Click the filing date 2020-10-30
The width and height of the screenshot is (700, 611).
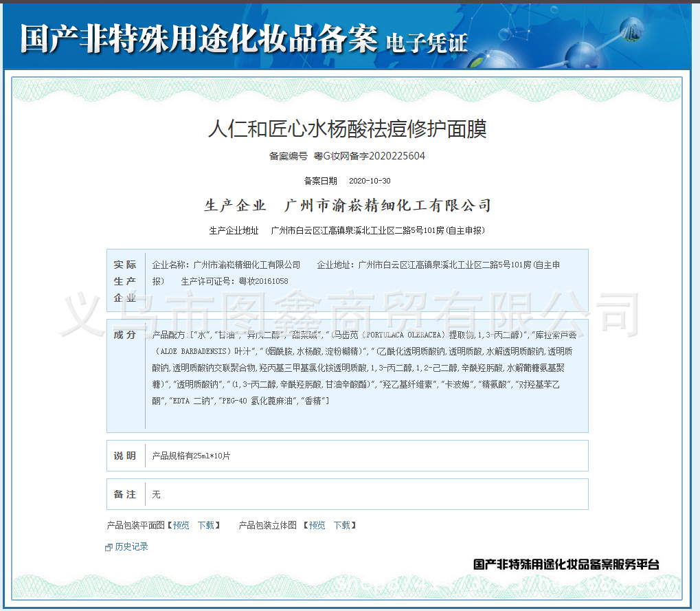tap(370, 181)
